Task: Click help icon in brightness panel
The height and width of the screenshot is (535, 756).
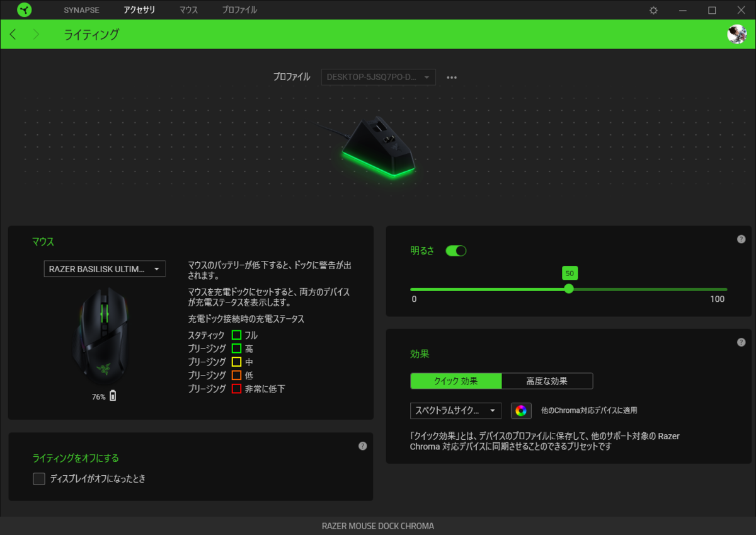Action: 741,239
